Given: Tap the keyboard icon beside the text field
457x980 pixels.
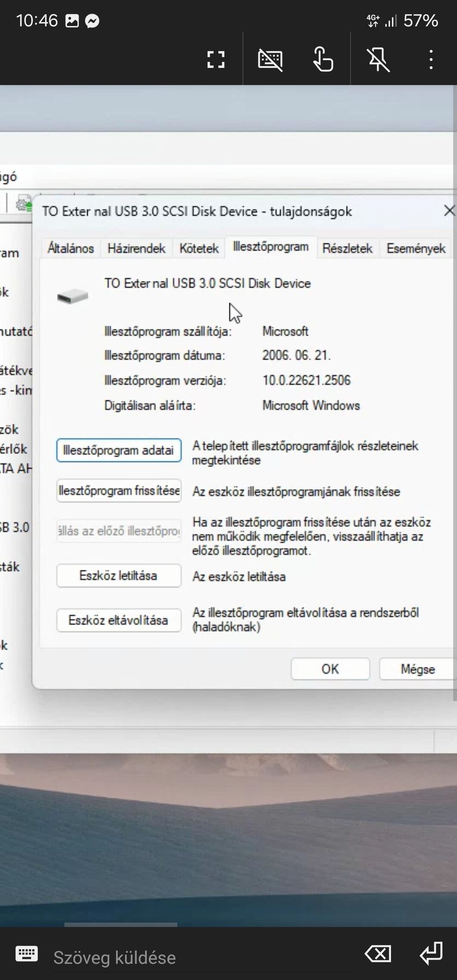Looking at the screenshot, I should point(27,954).
